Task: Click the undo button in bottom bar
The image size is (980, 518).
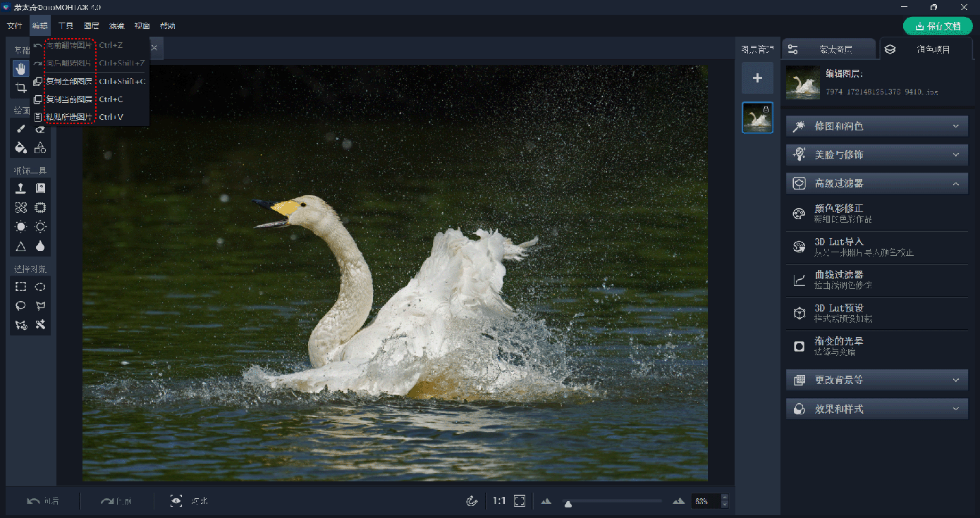Action: 42,501
